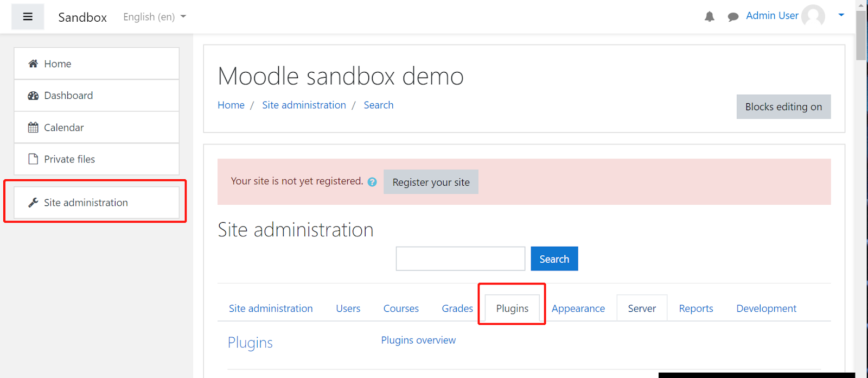Screen dimensions: 868x378
Task: Open the registration help question icon
Action: coord(372,182)
